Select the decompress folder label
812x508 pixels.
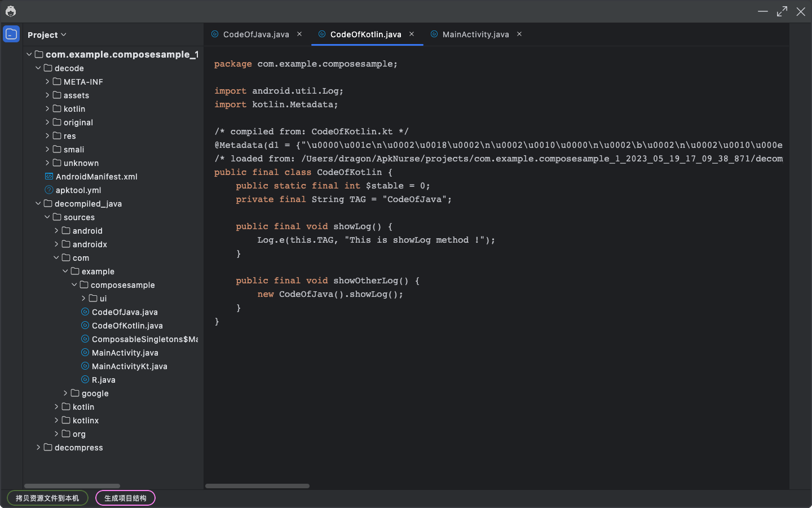click(79, 448)
